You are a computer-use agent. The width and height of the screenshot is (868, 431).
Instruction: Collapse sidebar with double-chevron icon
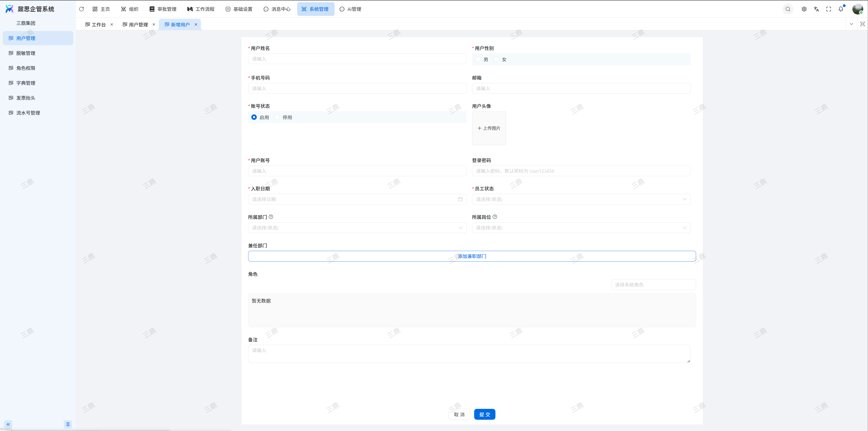pos(8,424)
